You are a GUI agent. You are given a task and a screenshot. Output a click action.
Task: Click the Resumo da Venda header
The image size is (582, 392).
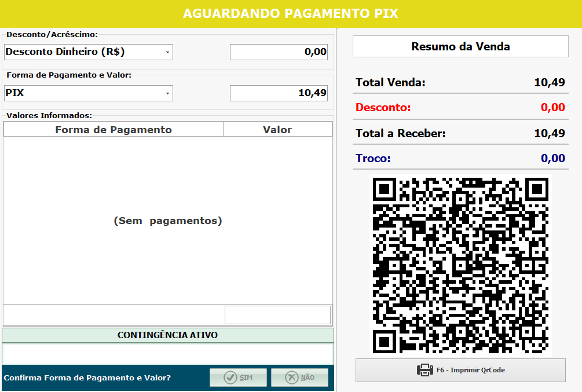[460, 47]
